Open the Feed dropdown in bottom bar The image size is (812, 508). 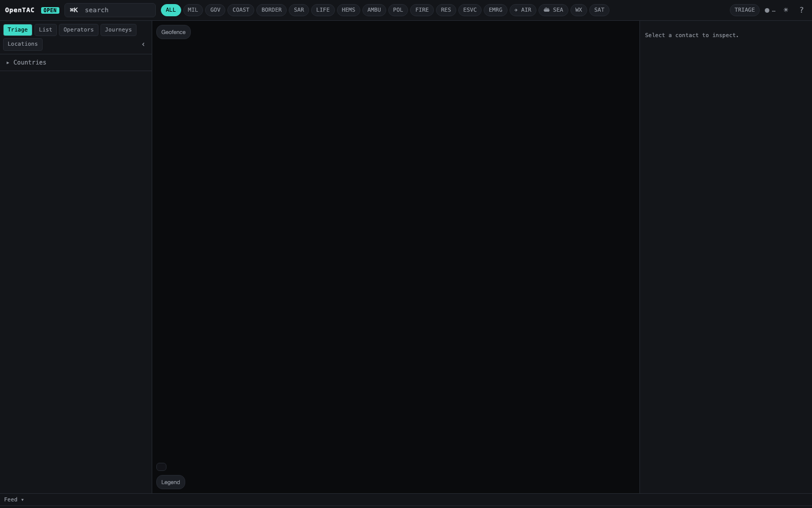[x=14, y=500]
